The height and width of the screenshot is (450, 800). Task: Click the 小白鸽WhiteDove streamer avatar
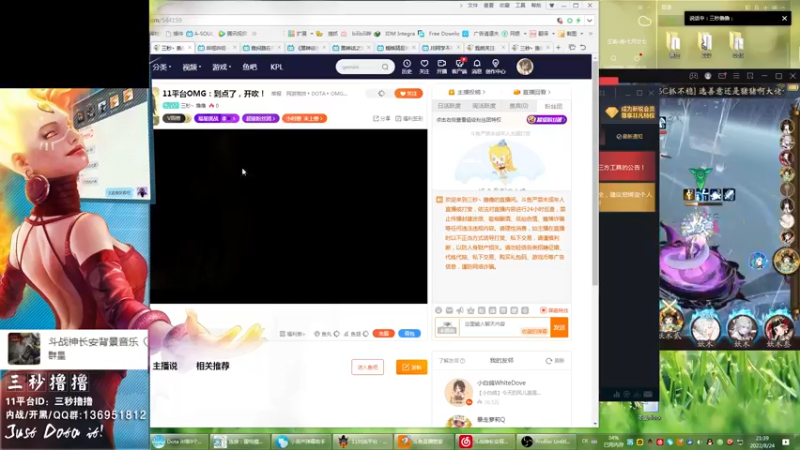click(x=458, y=392)
